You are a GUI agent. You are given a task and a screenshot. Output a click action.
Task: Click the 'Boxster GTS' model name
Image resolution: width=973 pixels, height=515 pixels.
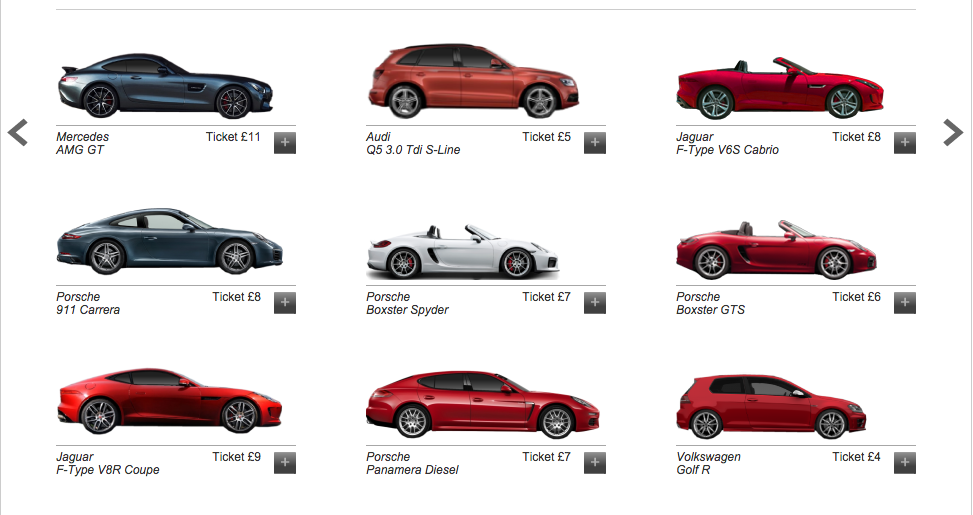(711, 310)
